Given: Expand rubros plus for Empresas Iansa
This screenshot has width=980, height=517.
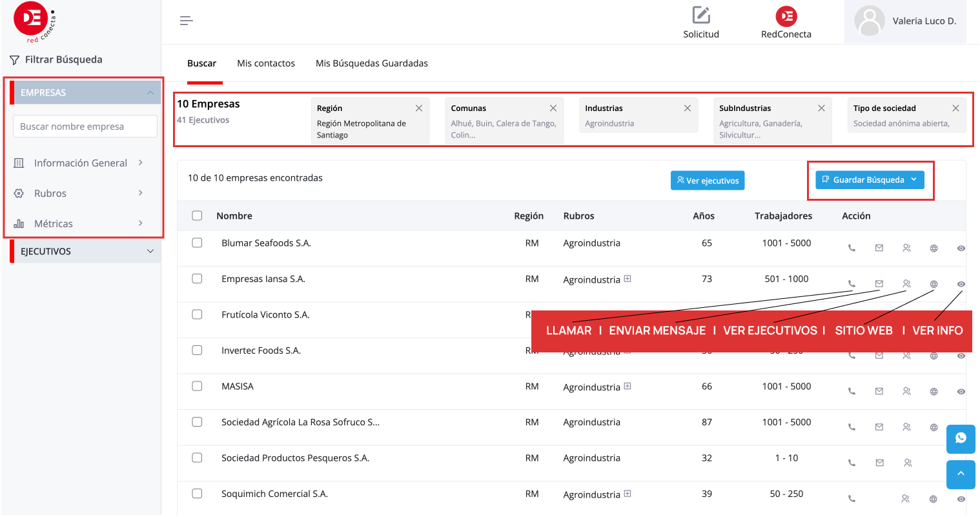Looking at the screenshot, I should tap(628, 279).
